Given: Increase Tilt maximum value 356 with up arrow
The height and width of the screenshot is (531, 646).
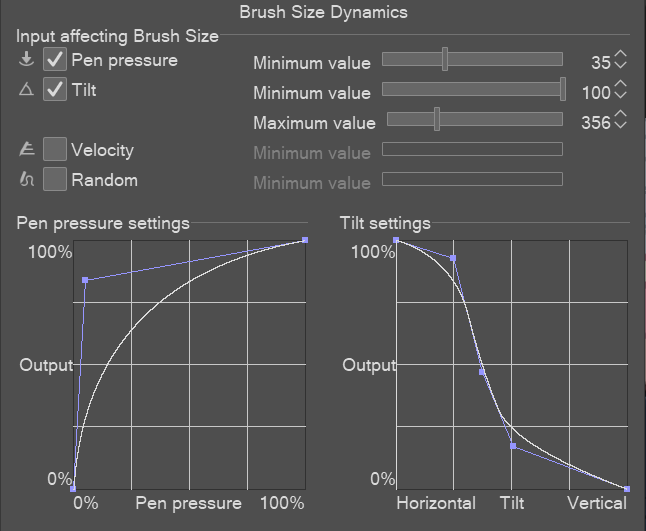Looking at the screenshot, I should point(620,114).
